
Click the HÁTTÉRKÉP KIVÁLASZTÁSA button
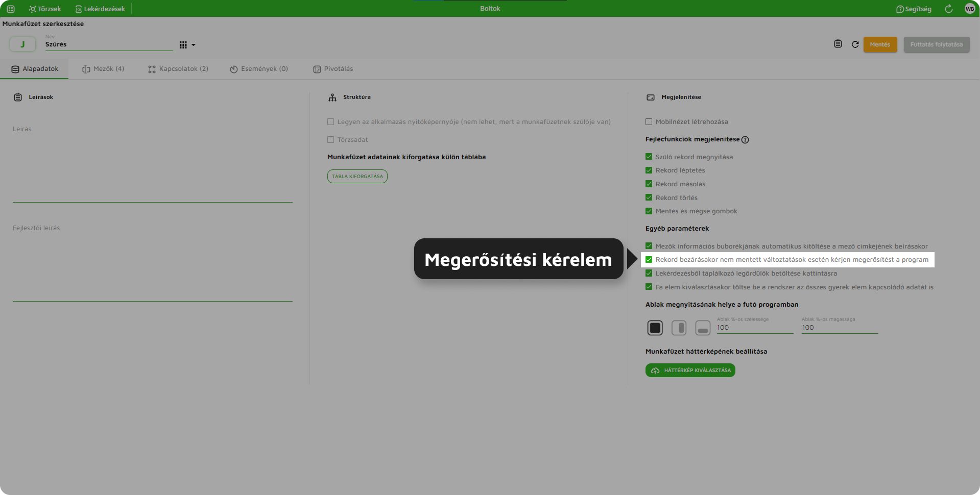click(x=690, y=370)
